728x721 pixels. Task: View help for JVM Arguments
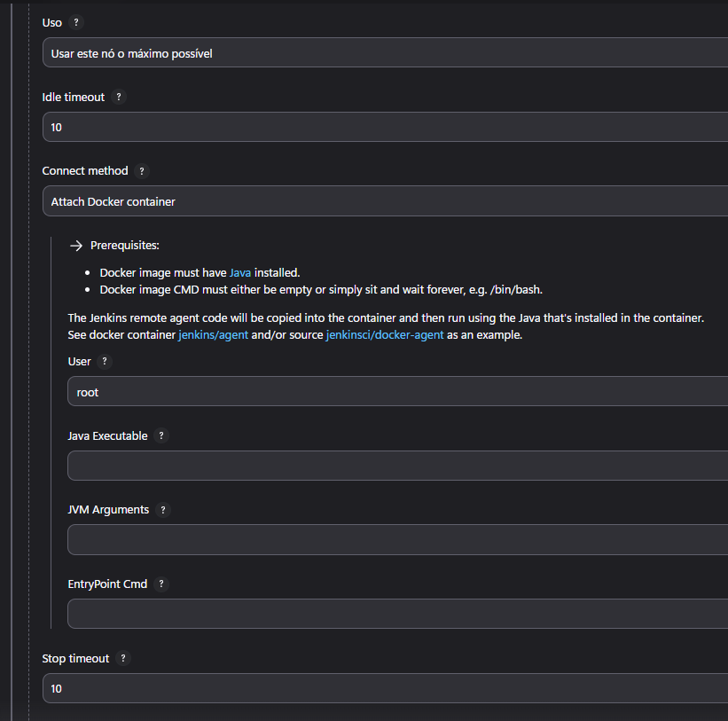[x=162, y=510]
